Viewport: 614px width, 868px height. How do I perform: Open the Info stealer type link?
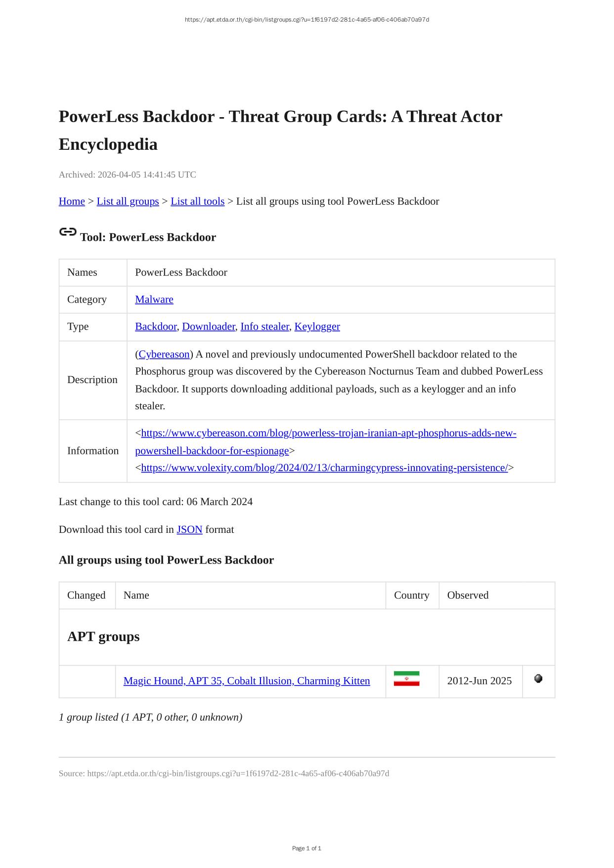coord(264,327)
